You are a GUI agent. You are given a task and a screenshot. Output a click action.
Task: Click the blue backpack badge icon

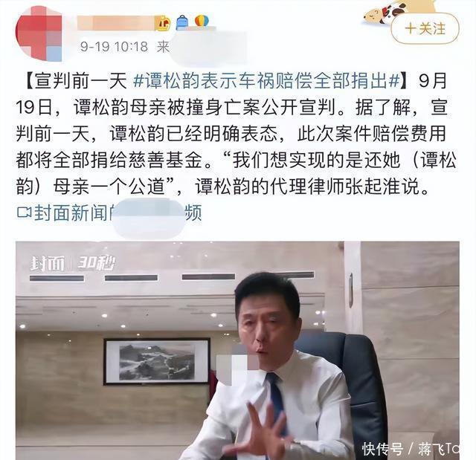[x=182, y=22]
